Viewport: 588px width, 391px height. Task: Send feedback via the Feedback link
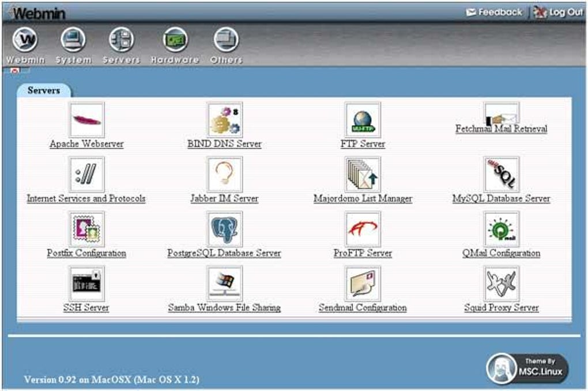pyautogui.click(x=494, y=12)
